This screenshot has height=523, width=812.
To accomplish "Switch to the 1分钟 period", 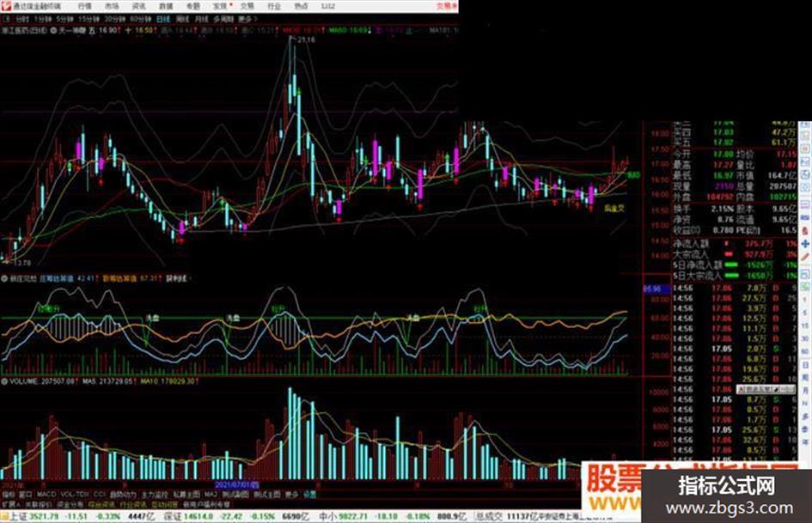I will (42, 19).
